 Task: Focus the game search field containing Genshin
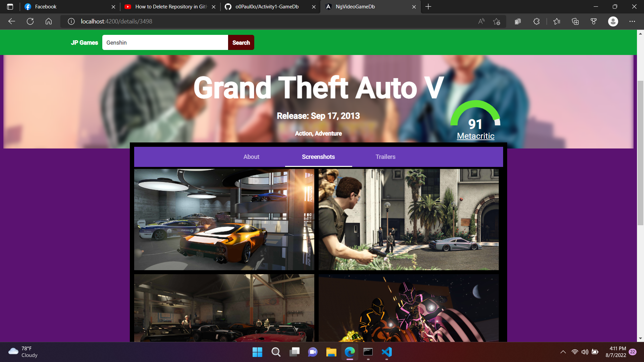coord(165,43)
